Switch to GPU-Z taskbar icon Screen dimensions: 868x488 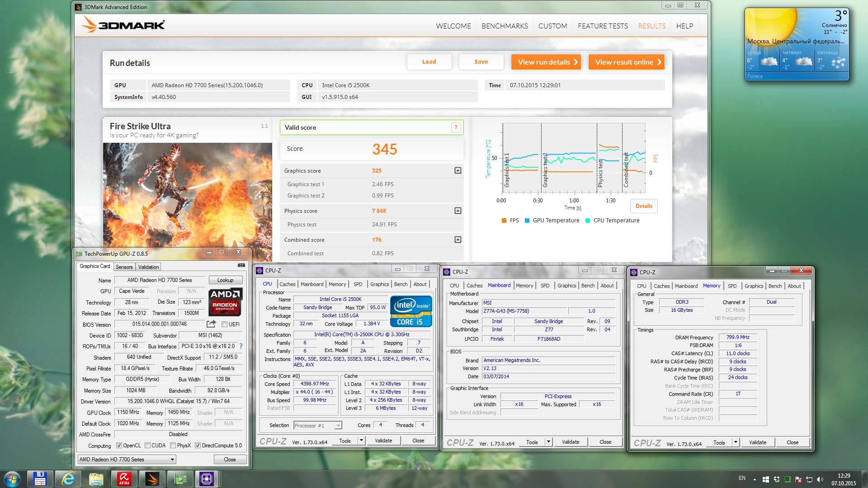click(180, 479)
